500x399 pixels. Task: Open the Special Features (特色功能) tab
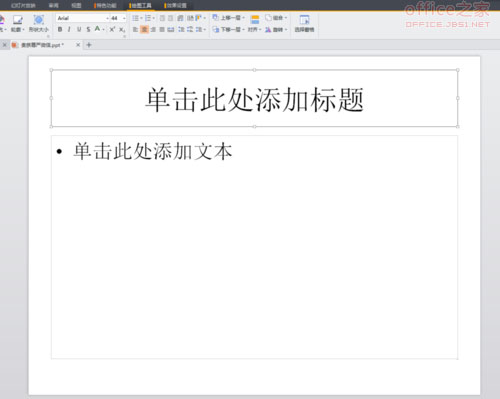[106, 5]
